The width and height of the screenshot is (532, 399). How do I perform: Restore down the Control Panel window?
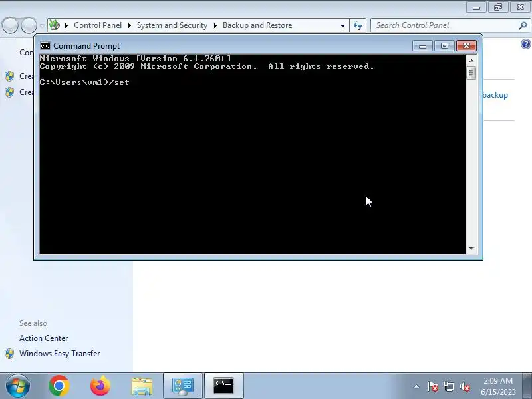point(498,7)
